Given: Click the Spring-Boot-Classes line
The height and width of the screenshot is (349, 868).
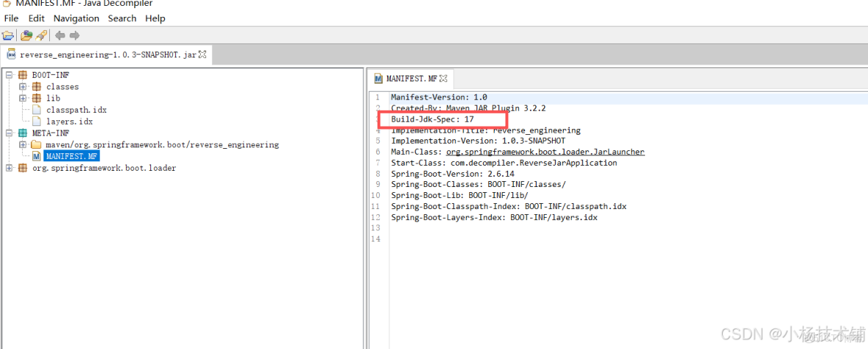Looking at the screenshot, I should tap(478, 185).
